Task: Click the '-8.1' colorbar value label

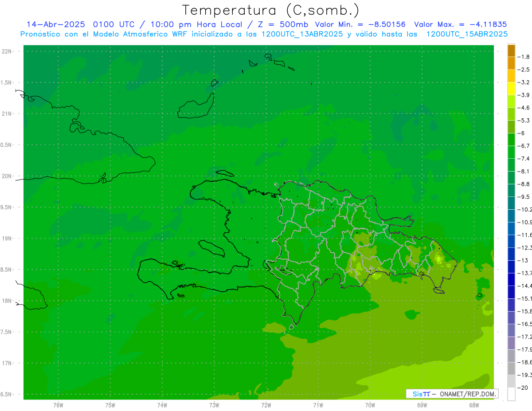Action: click(x=524, y=171)
